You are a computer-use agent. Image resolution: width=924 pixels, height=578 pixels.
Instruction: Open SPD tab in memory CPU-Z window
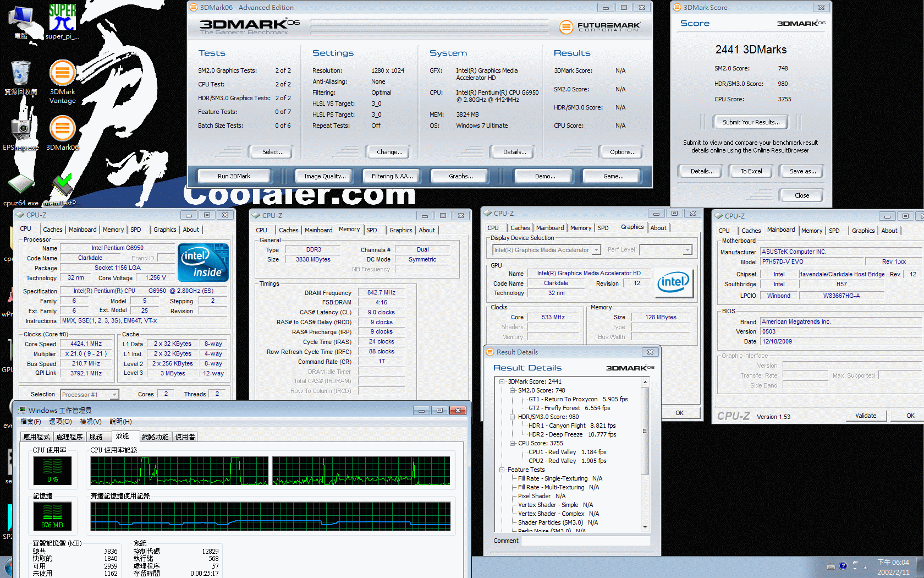click(x=372, y=230)
